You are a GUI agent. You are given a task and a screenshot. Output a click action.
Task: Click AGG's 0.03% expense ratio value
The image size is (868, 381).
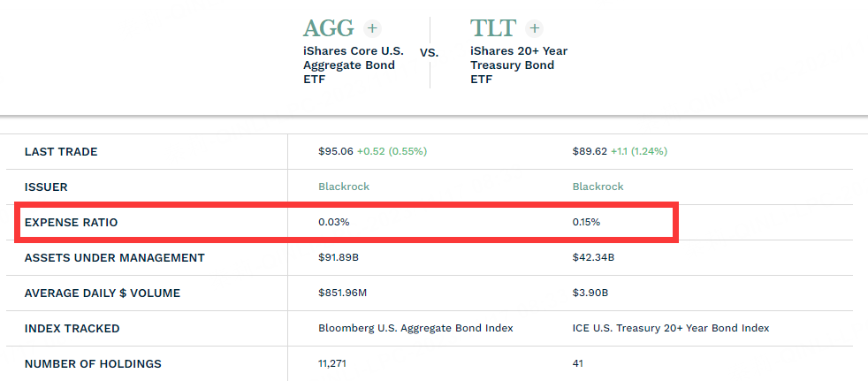click(334, 222)
